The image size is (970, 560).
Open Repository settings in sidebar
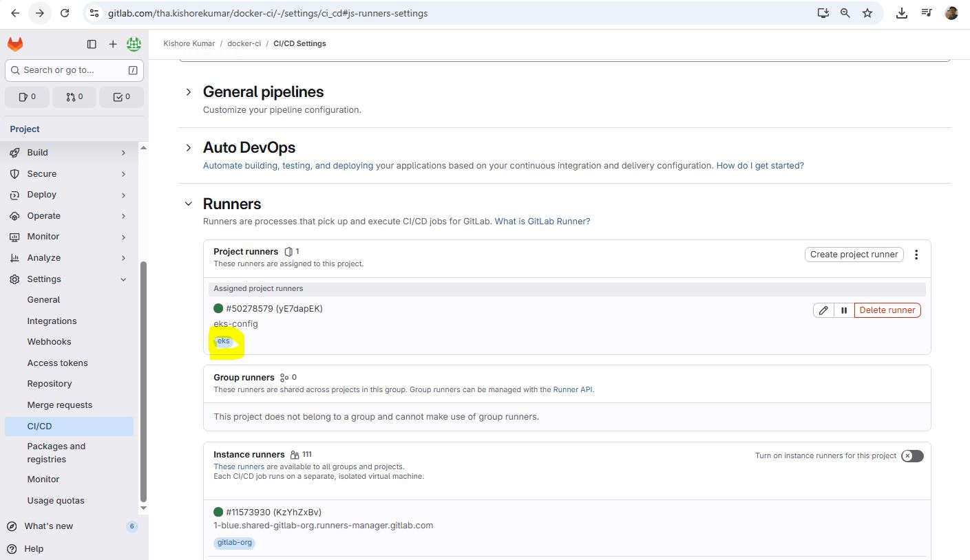(50, 384)
